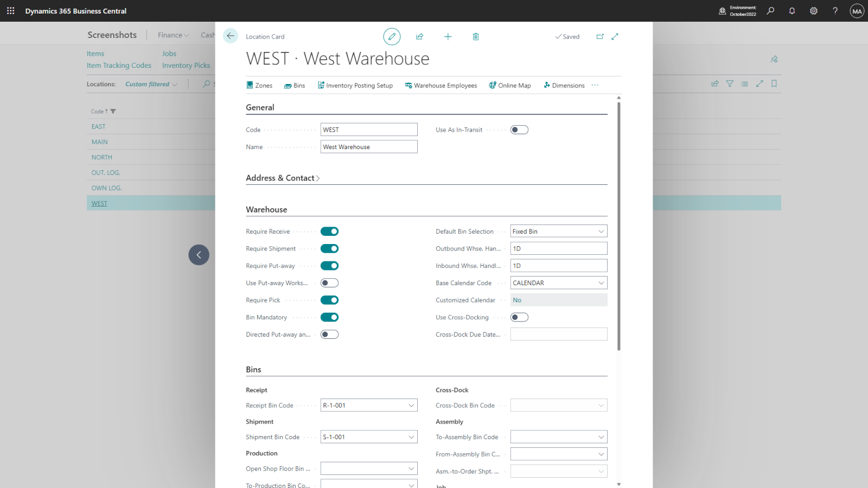The image size is (868, 488).
Task: Open notifications bell icon
Action: click(792, 11)
